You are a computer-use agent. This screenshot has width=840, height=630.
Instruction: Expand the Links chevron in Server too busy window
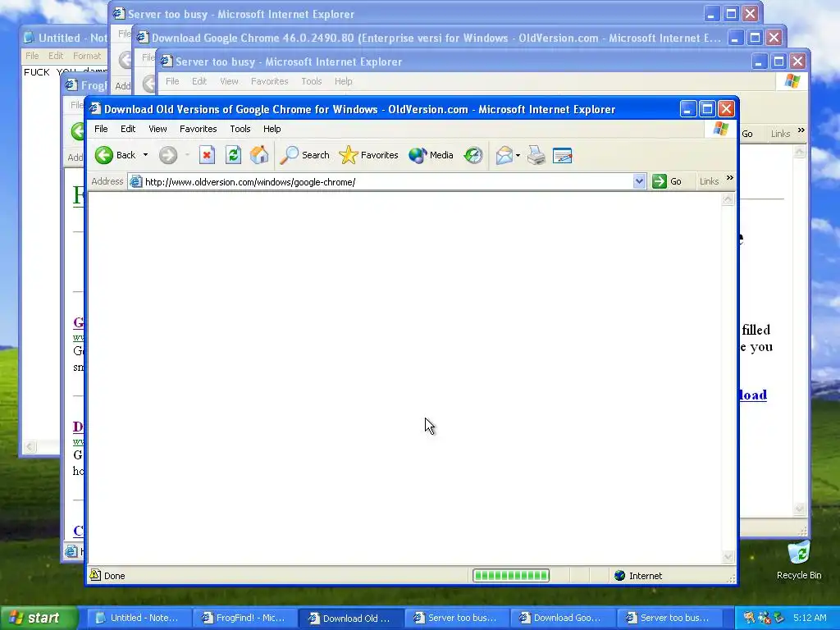801,130
